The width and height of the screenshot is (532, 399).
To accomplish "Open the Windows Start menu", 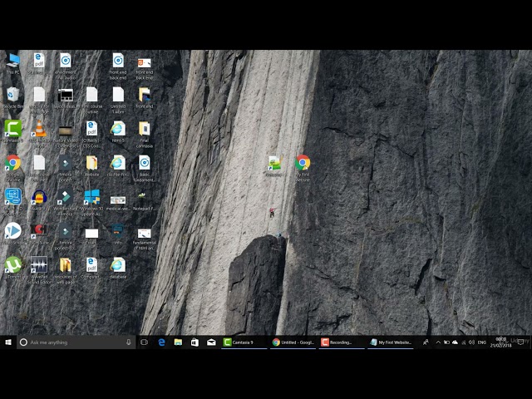I will click(x=8, y=342).
